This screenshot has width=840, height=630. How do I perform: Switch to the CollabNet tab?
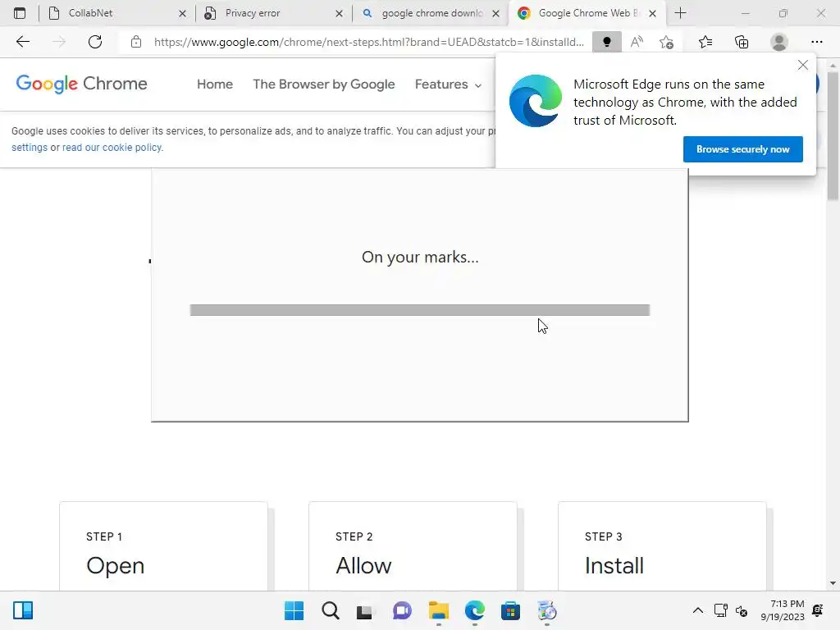click(117, 13)
